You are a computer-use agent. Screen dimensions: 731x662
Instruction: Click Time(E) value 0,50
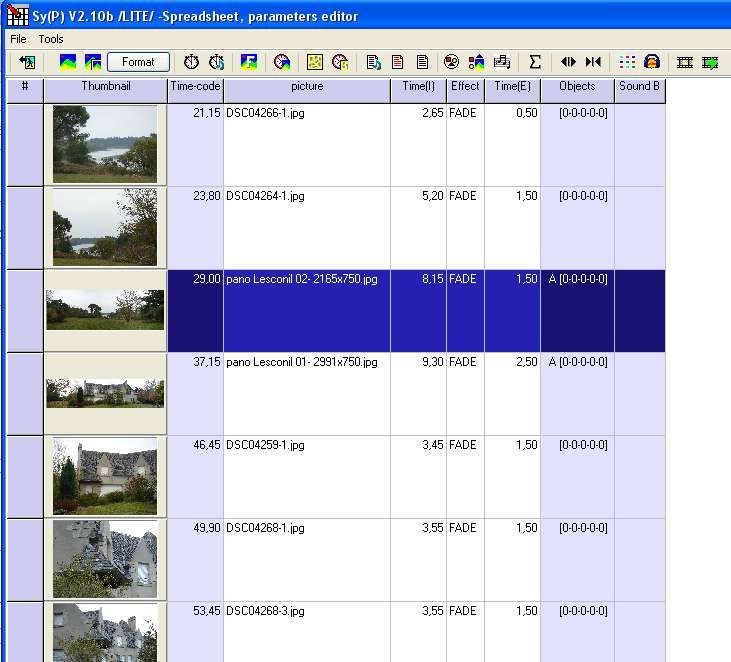click(x=526, y=113)
